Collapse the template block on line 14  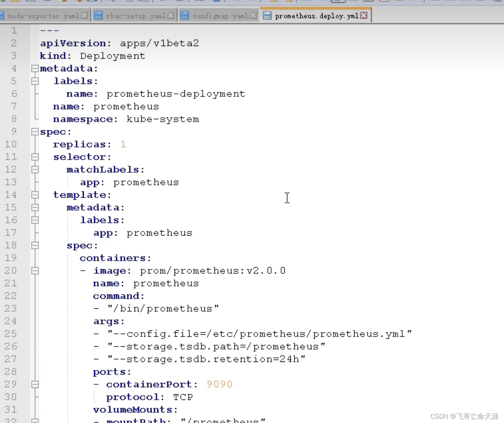pyautogui.click(x=35, y=195)
